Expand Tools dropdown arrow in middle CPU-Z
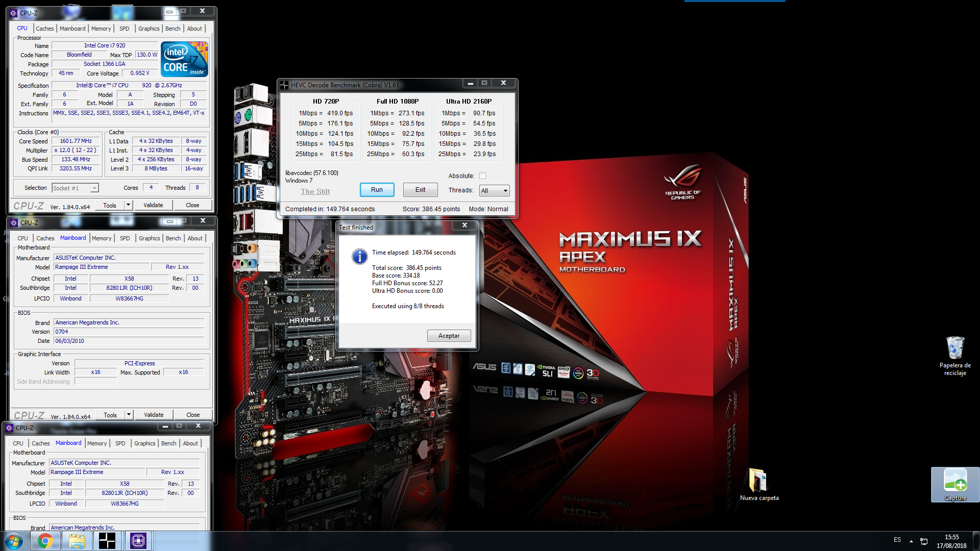Viewport: 980px width, 551px height. (x=129, y=415)
